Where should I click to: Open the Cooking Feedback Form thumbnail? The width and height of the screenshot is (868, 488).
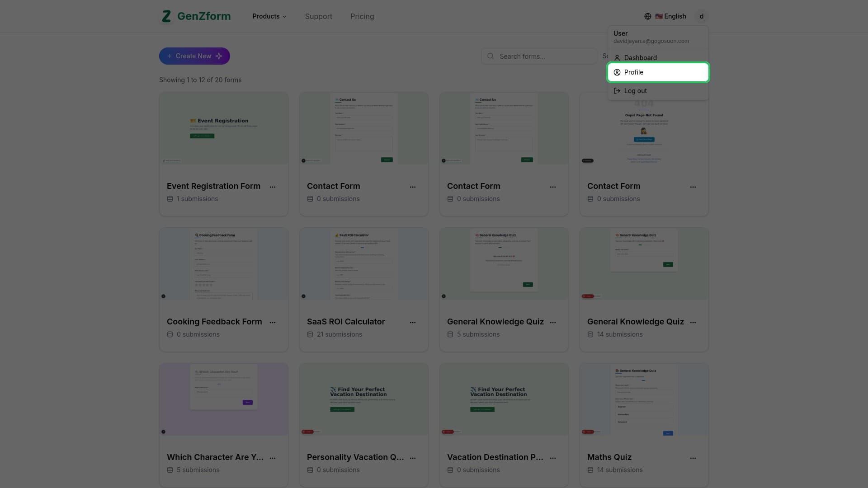coord(223,263)
